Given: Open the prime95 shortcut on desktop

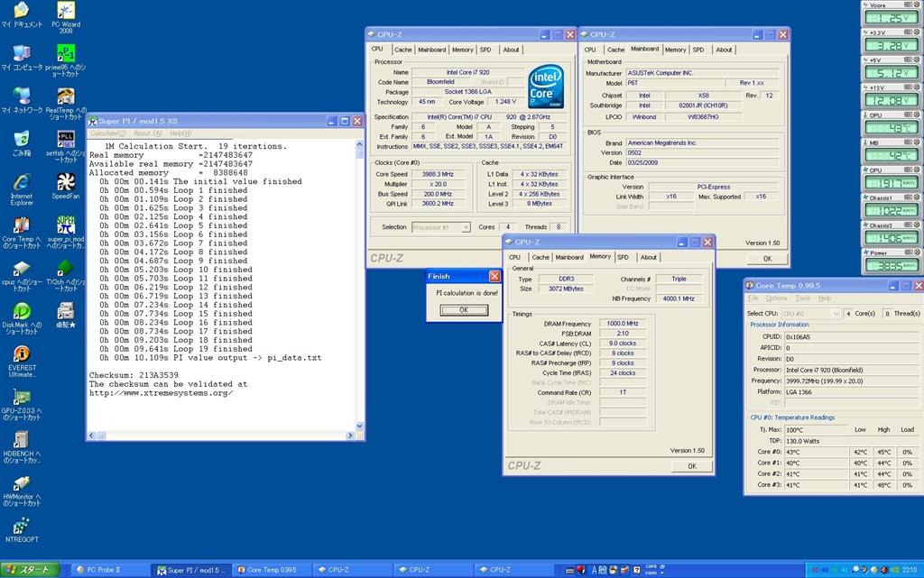Looking at the screenshot, I should tap(65, 54).
